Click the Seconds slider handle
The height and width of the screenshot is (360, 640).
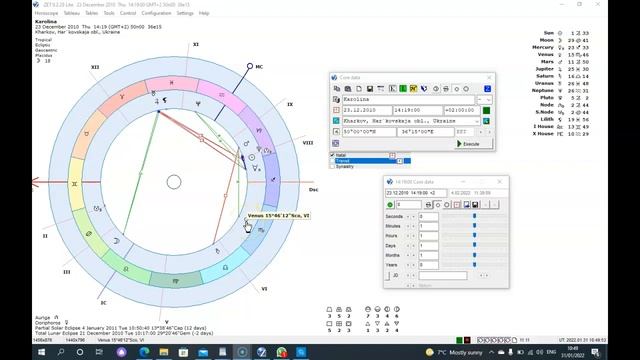click(474, 216)
